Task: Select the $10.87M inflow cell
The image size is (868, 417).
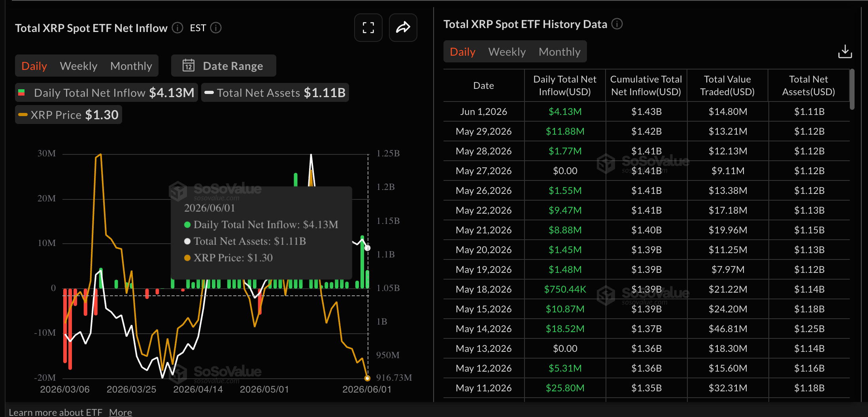Action: tap(565, 309)
